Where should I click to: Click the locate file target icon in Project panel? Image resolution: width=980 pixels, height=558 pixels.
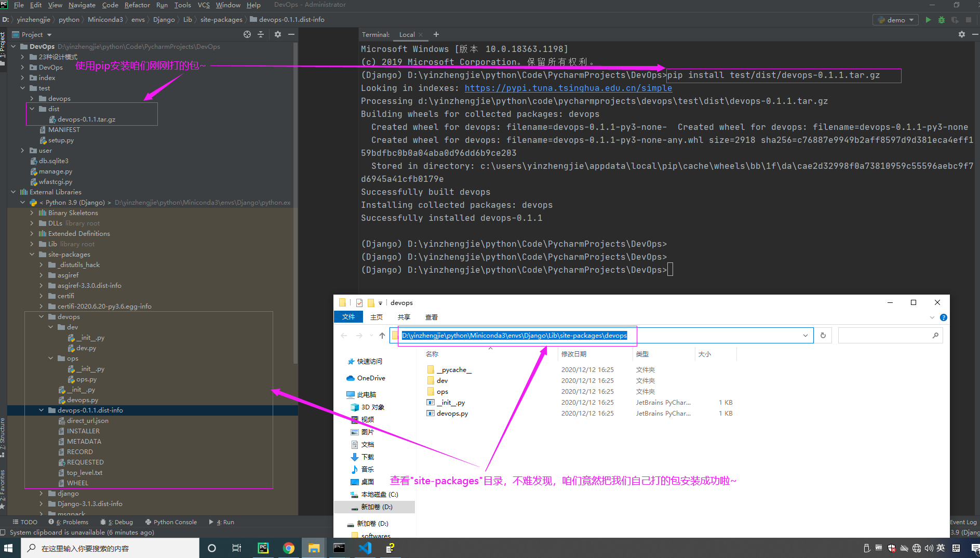247,34
